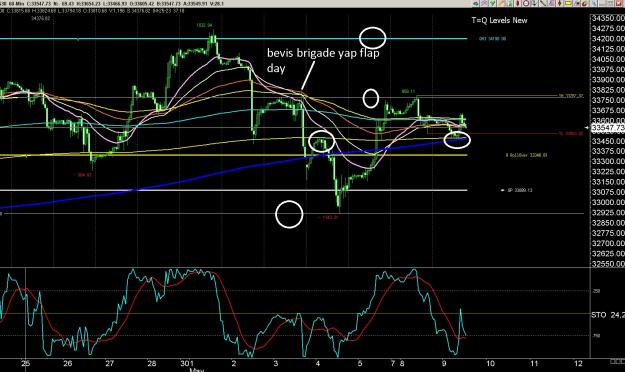Viewport: 625px width, 372px height.
Task: Click the 32700.00 price axis label
Action: click(608, 243)
